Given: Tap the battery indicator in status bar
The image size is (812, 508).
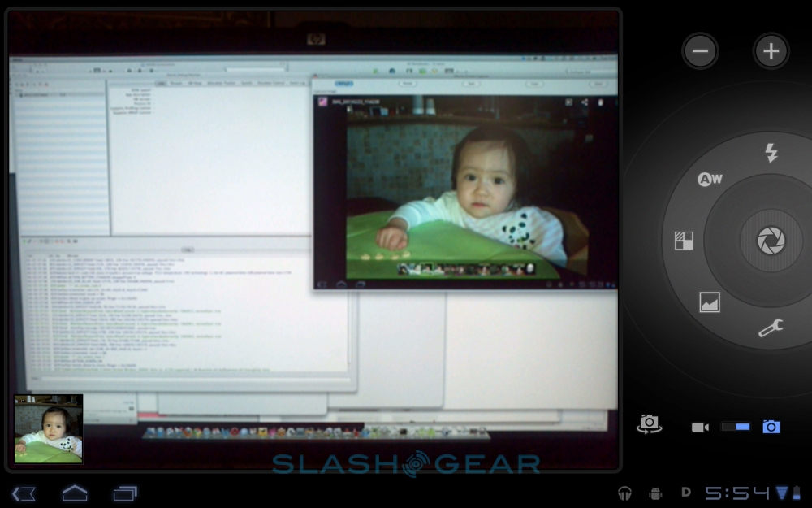Looking at the screenshot, I should click(797, 493).
